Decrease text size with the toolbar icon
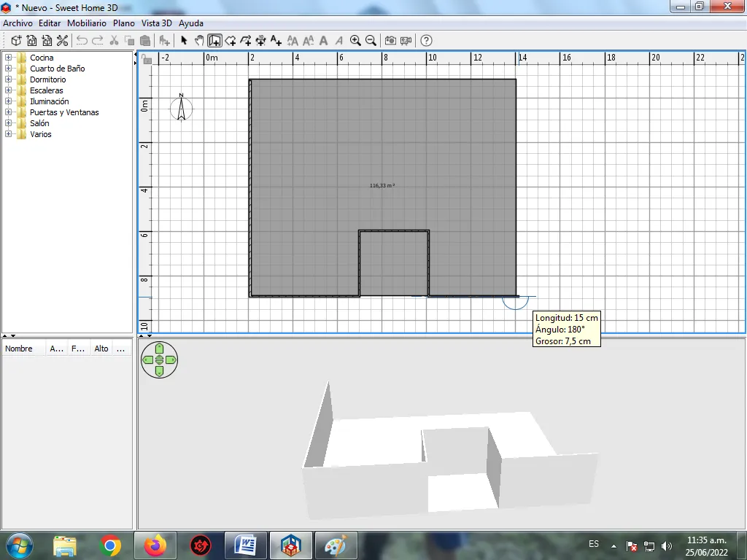 (309, 41)
